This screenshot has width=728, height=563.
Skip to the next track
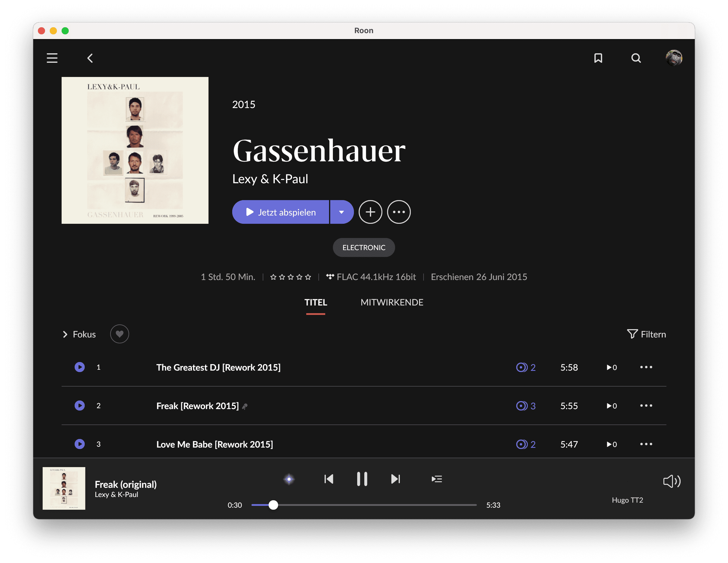[395, 479]
